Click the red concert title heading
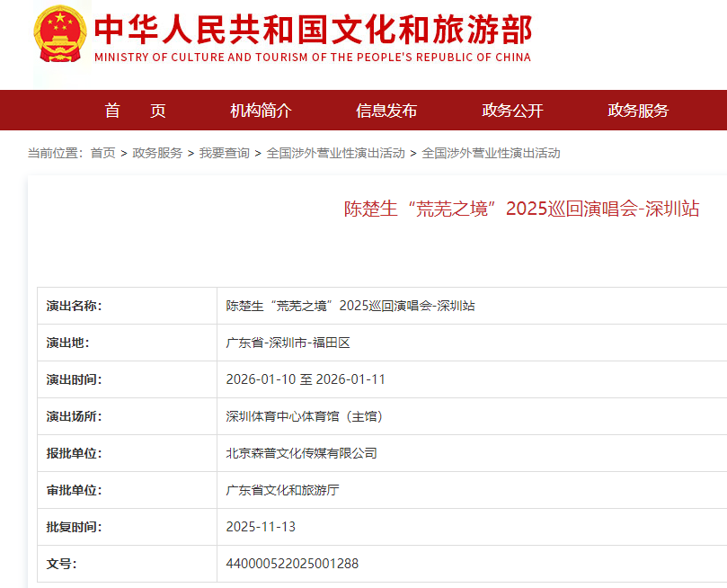Viewport: 727px width, 588px height. click(x=521, y=209)
